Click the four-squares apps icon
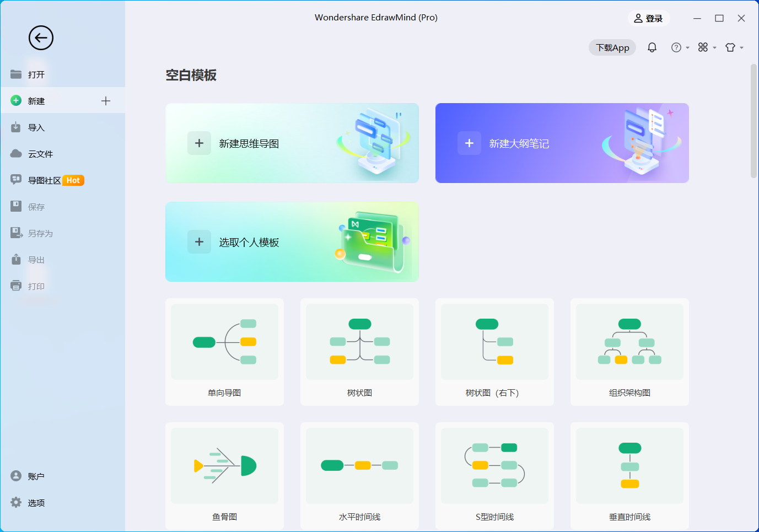The height and width of the screenshot is (532, 759). (x=703, y=47)
